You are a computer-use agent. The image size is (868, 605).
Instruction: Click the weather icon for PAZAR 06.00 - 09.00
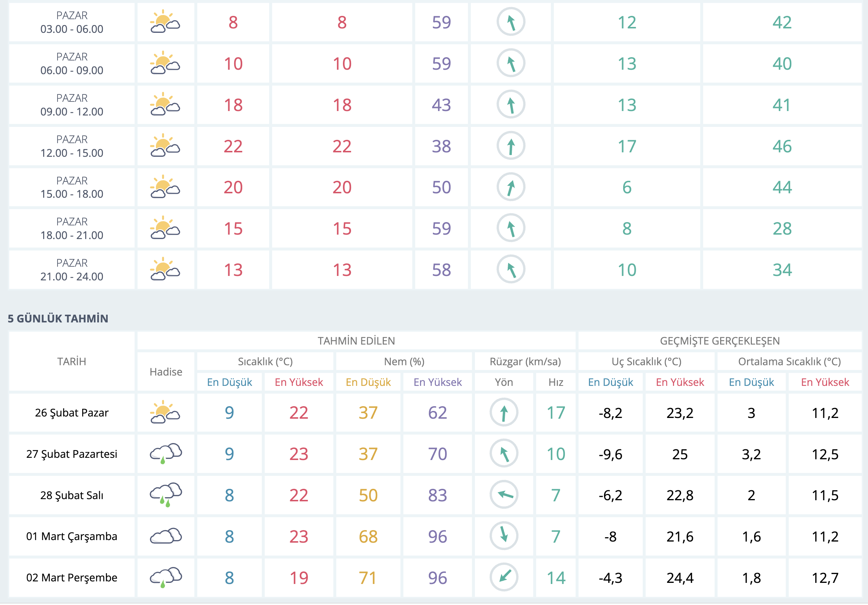pyautogui.click(x=165, y=63)
